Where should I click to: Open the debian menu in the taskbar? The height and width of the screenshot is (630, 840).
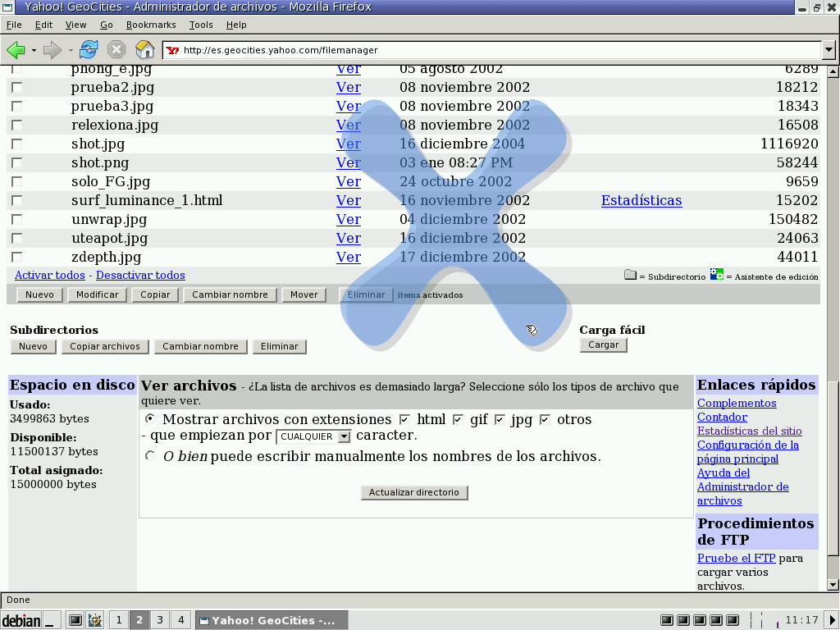click(21, 620)
